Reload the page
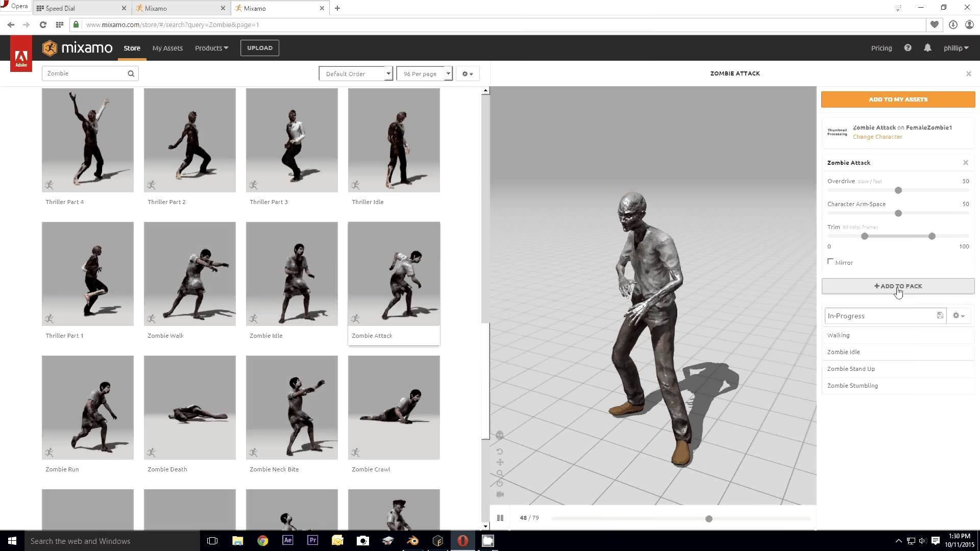The height and width of the screenshot is (551, 980). (43, 24)
